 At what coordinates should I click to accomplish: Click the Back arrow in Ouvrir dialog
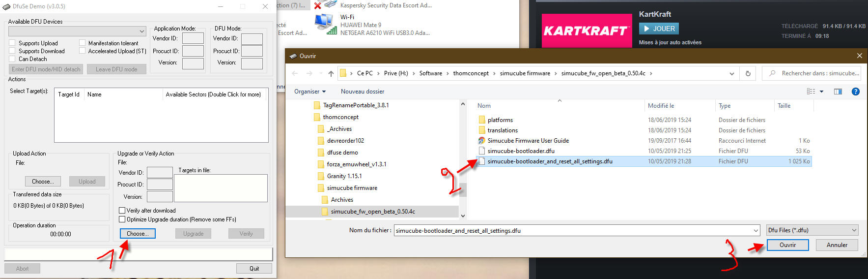pos(295,73)
